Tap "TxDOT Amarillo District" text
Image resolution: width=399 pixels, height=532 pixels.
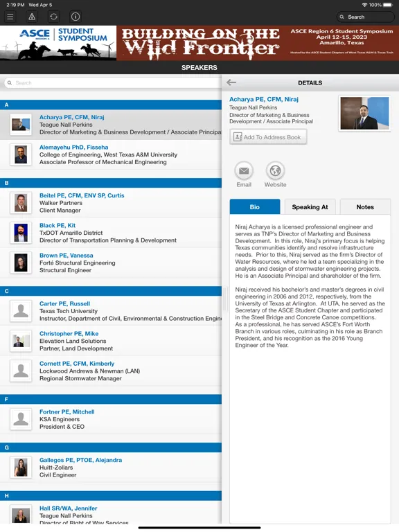(x=71, y=233)
